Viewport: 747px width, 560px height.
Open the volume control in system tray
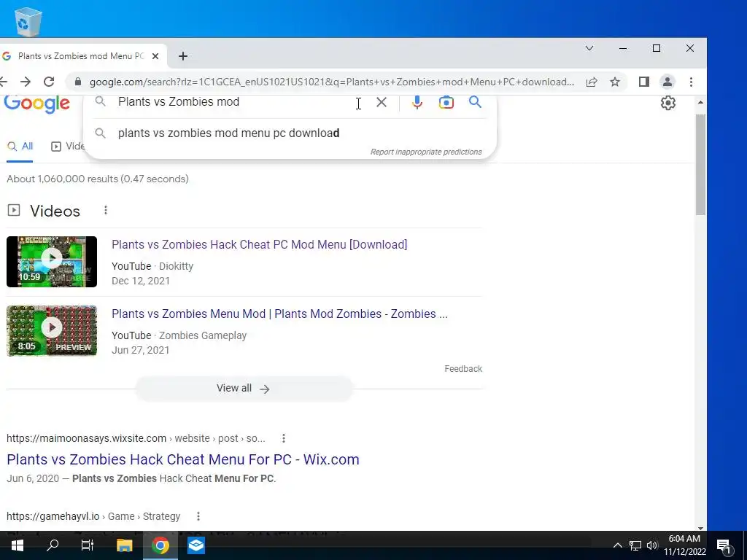coord(652,545)
